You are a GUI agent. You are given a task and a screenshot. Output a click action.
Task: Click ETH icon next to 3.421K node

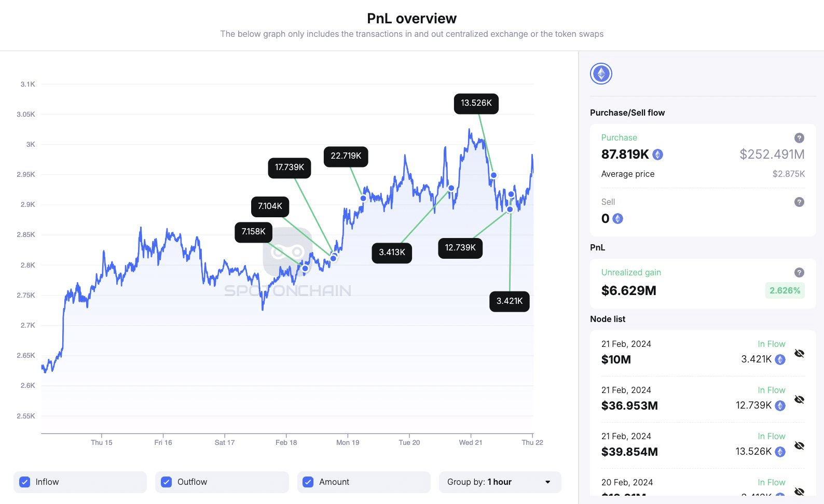click(780, 359)
